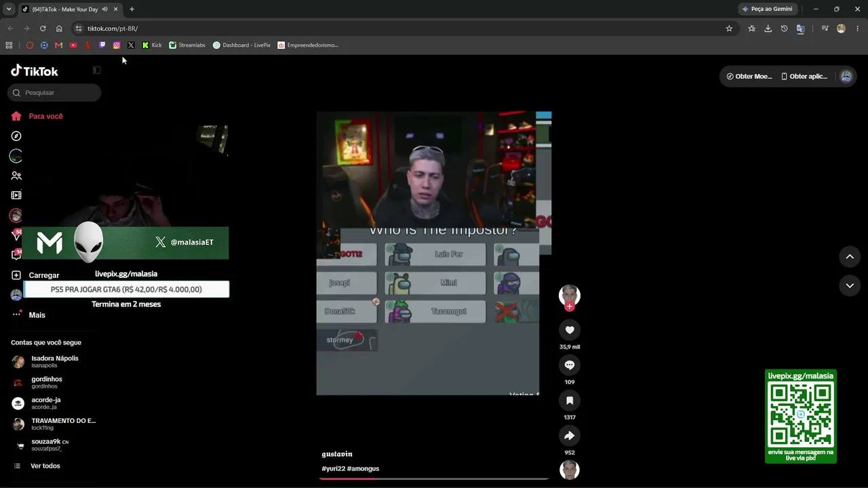868x488 pixels.
Task: Go to previous video with up chevron
Action: (850, 257)
